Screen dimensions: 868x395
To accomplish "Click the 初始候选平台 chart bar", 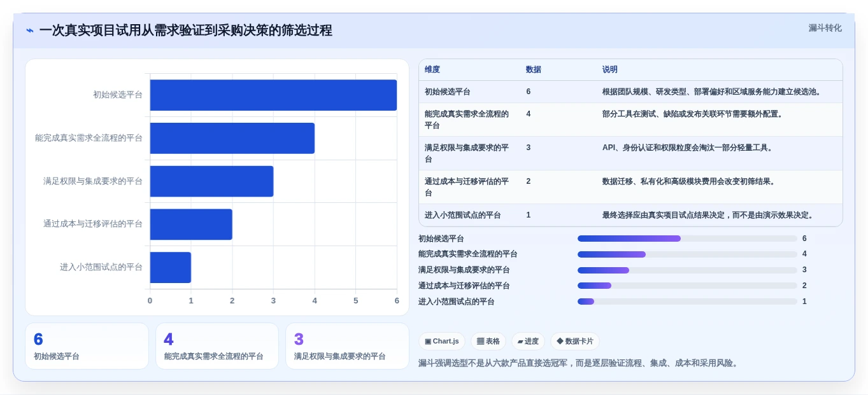I will 273,95.
